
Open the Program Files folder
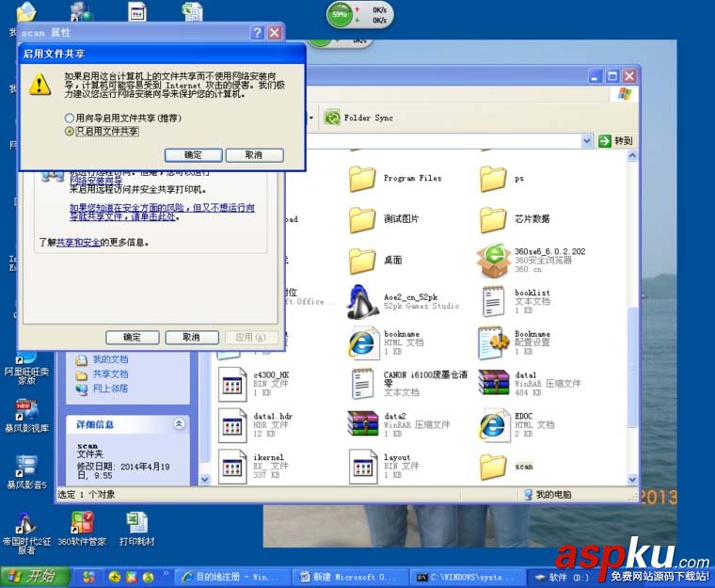click(395, 179)
